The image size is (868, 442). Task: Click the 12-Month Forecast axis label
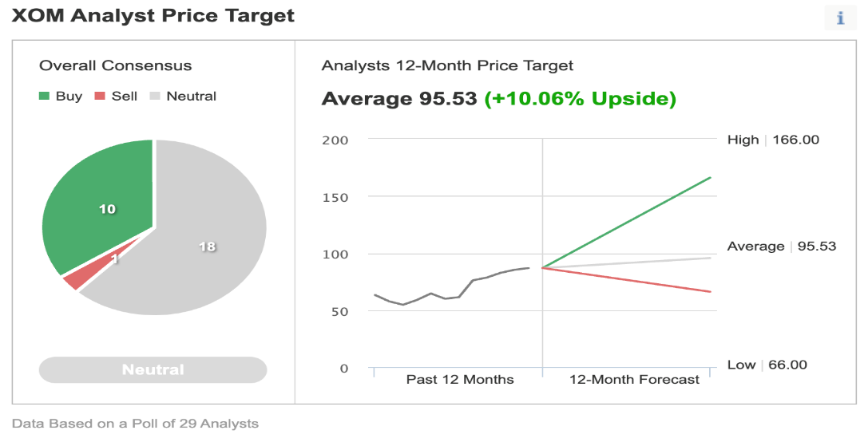tap(634, 380)
